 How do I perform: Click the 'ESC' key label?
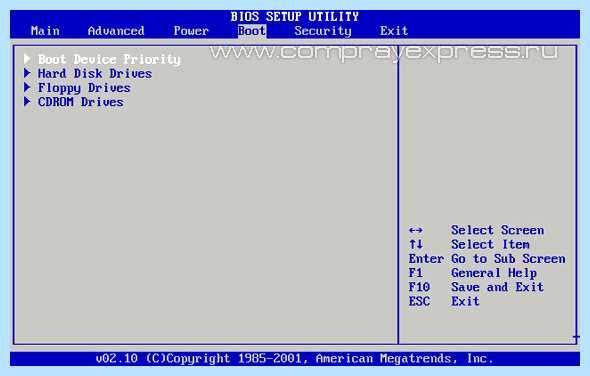[x=419, y=301]
